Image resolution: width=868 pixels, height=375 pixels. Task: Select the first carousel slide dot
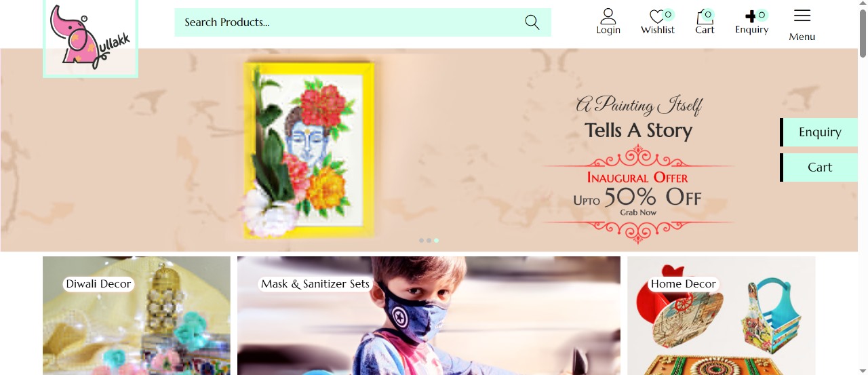click(421, 241)
